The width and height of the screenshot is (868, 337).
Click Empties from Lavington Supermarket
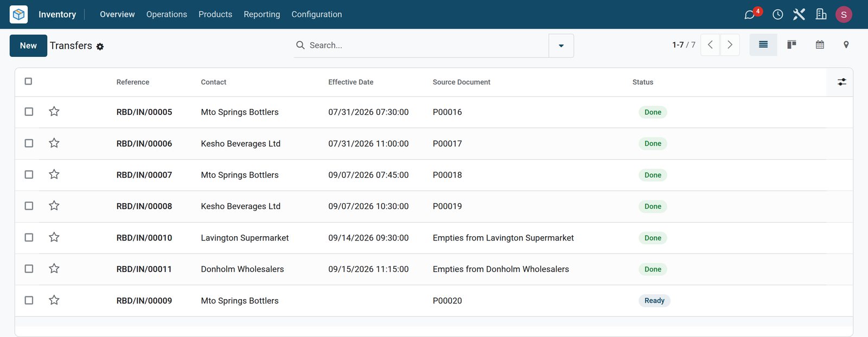tap(503, 238)
